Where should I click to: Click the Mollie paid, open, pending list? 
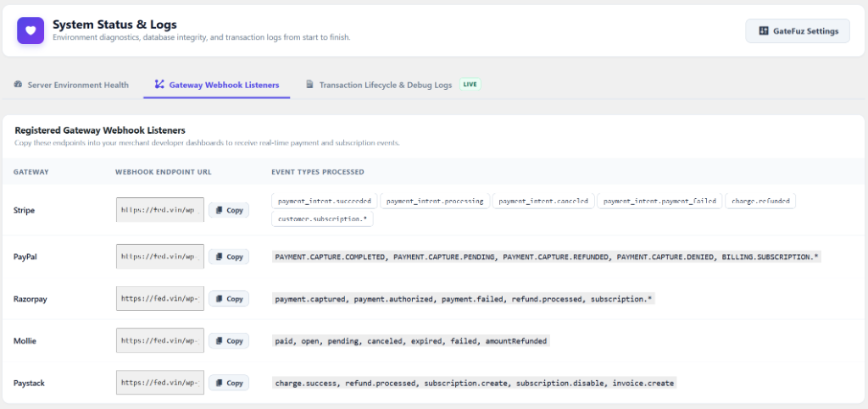(x=411, y=341)
